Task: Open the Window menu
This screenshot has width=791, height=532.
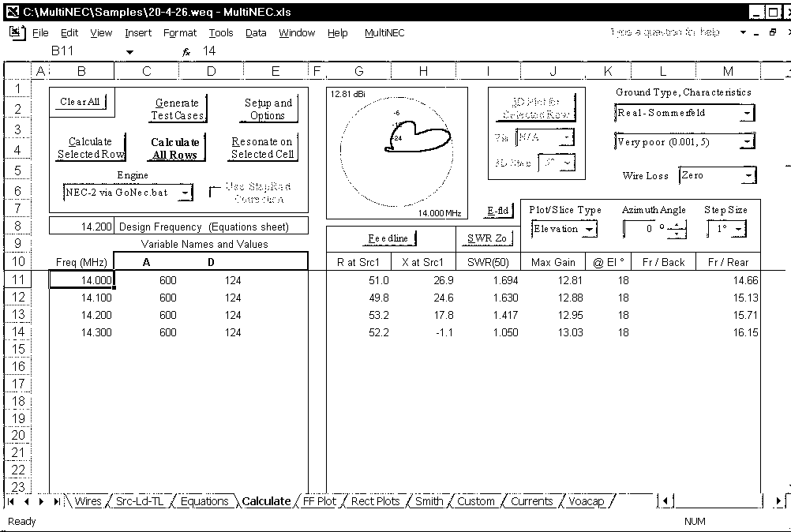Action: point(297,33)
